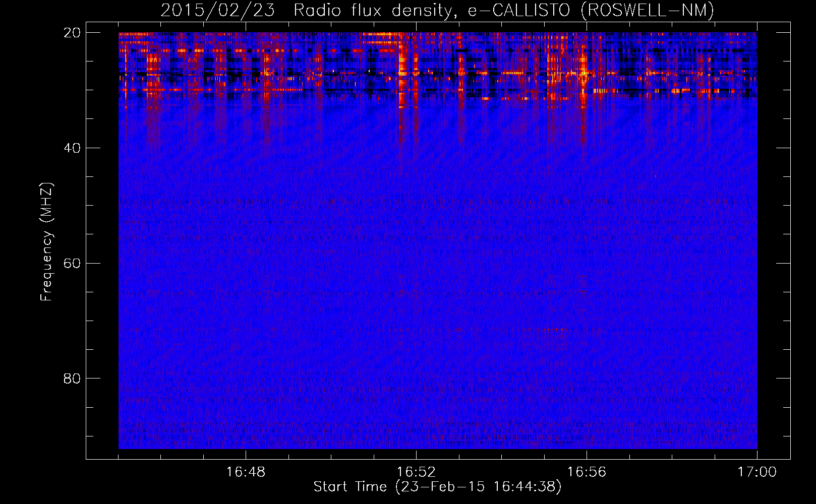Click the 'Frequency (MHZ)' axis label
Screen dimensions: 816x504
coord(46,242)
